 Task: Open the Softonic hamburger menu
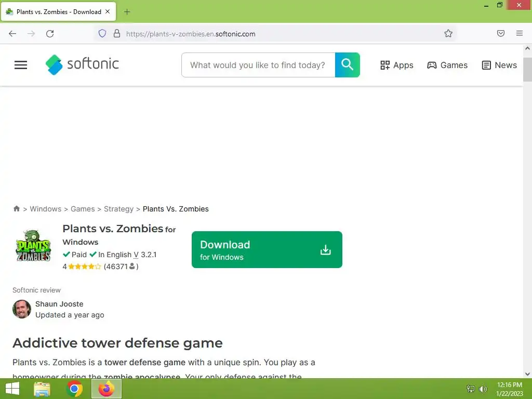coord(21,65)
